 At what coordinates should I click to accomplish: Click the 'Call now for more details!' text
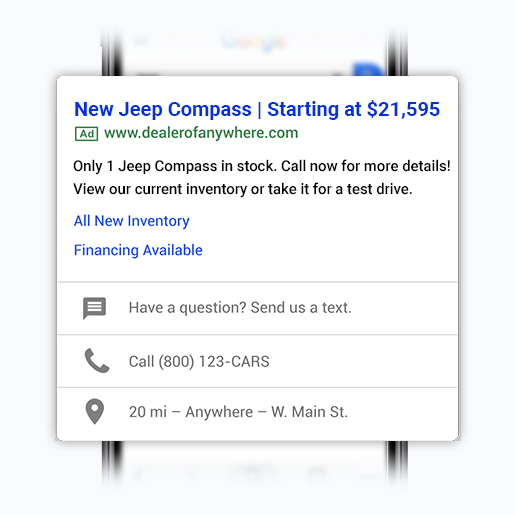(x=366, y=166)
